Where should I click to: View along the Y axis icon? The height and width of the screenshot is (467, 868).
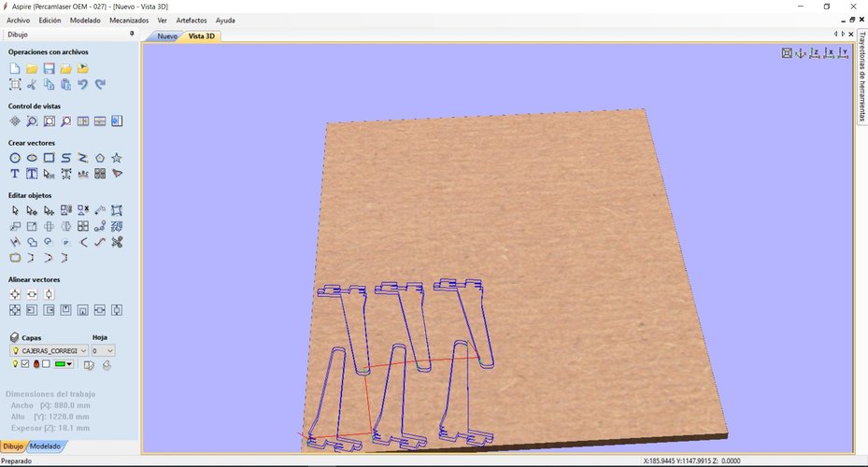click(843, 53)
